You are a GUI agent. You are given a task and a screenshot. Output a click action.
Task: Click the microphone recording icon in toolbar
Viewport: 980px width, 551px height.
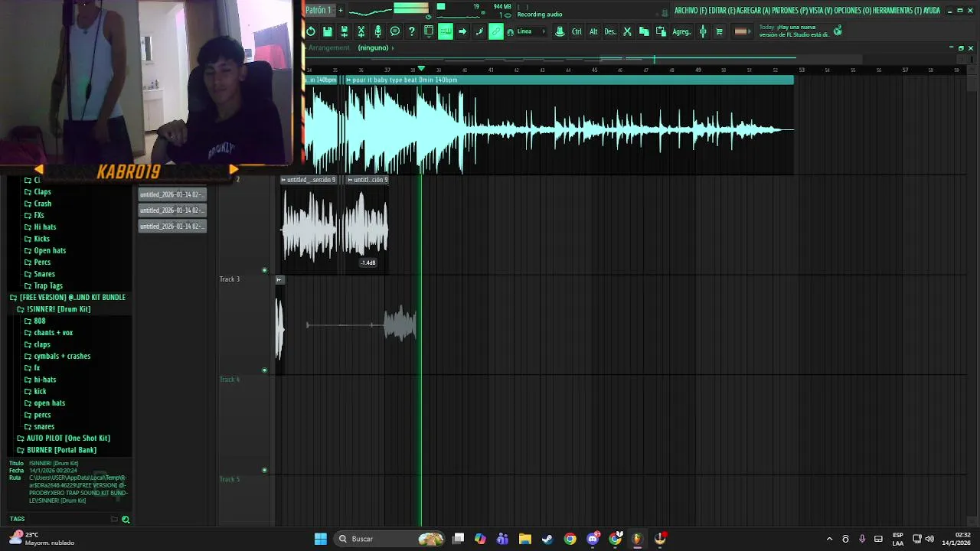(x=378, y=31)
